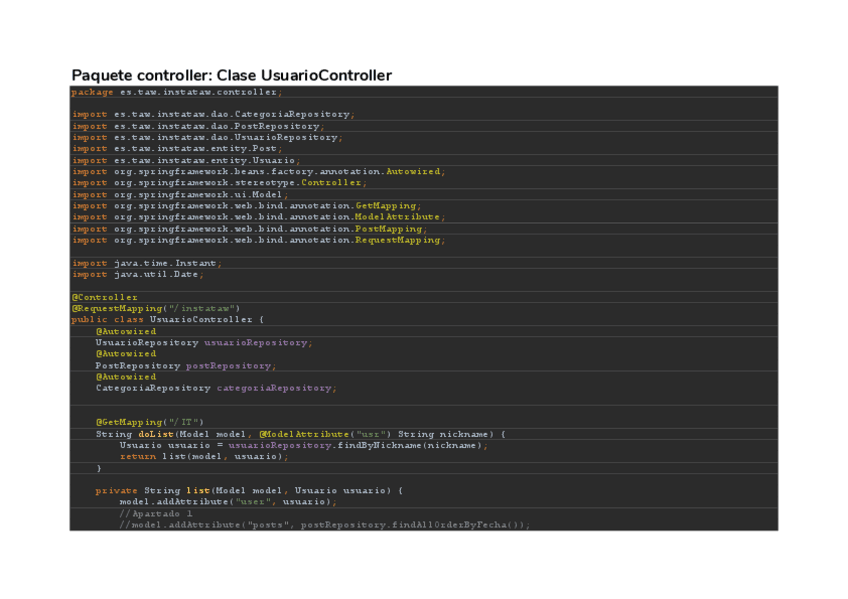Select the entity.Post import line
Screen dimensions: 848x599
tap(177, 149)
